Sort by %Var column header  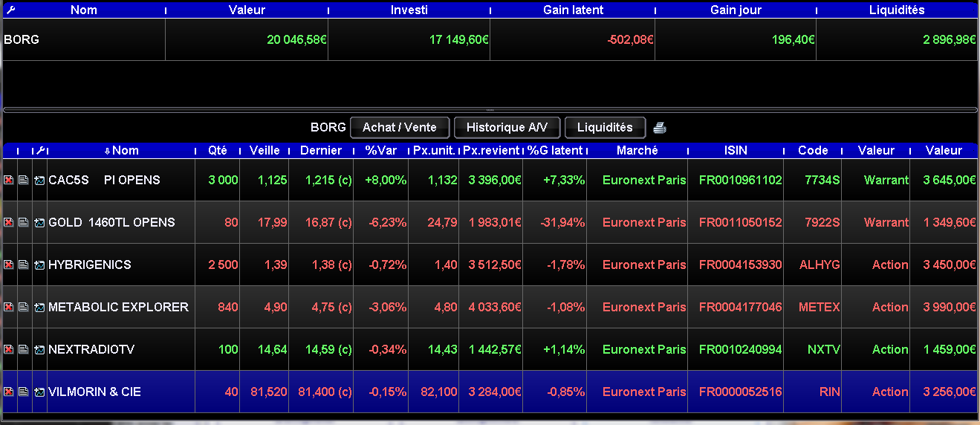(x=381, y=150)
